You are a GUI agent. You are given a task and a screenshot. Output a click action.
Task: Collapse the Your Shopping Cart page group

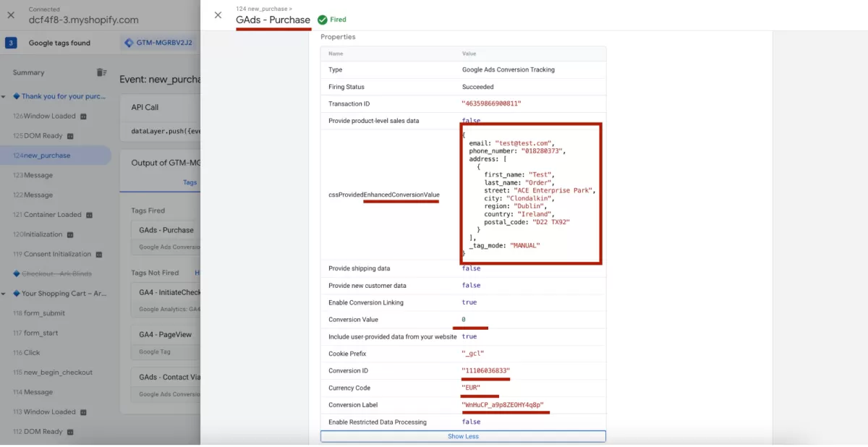point(4,294)
